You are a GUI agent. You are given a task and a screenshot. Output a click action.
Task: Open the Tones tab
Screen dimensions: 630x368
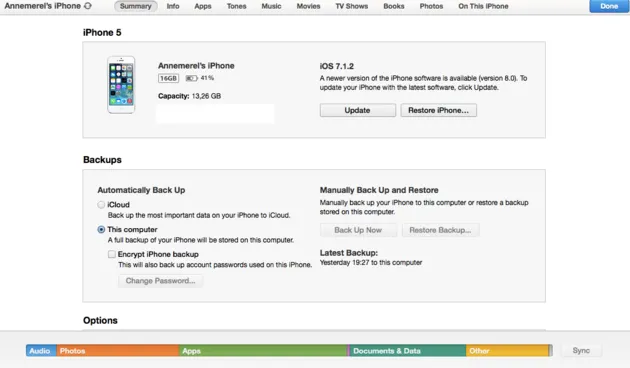pos(236,6)
